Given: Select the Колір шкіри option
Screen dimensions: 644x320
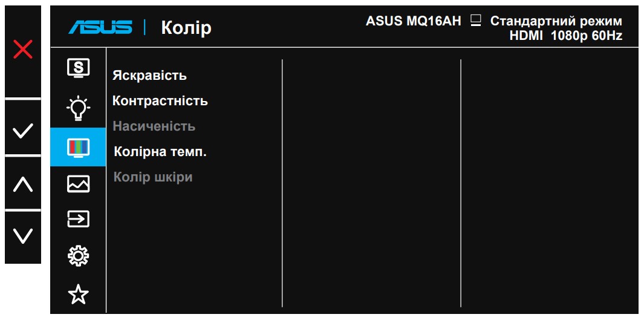Looking at the screenshot, I should (x=153, y=177).
